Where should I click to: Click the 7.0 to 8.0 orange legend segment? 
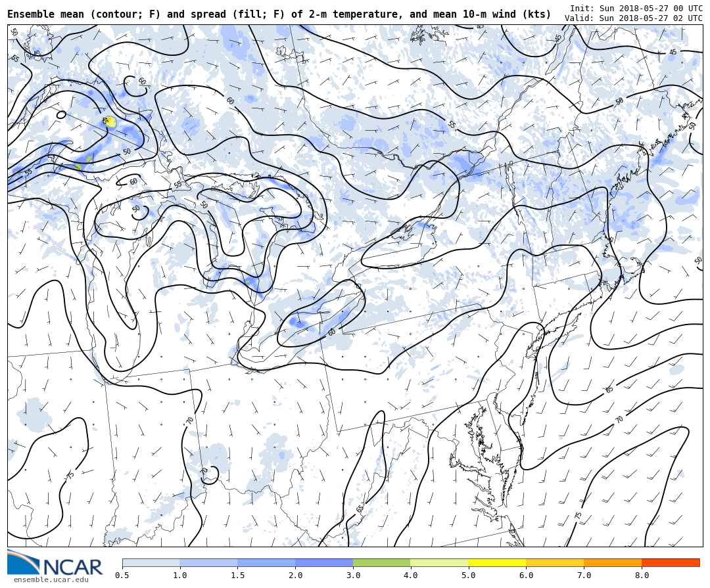(x=613, y=562)
